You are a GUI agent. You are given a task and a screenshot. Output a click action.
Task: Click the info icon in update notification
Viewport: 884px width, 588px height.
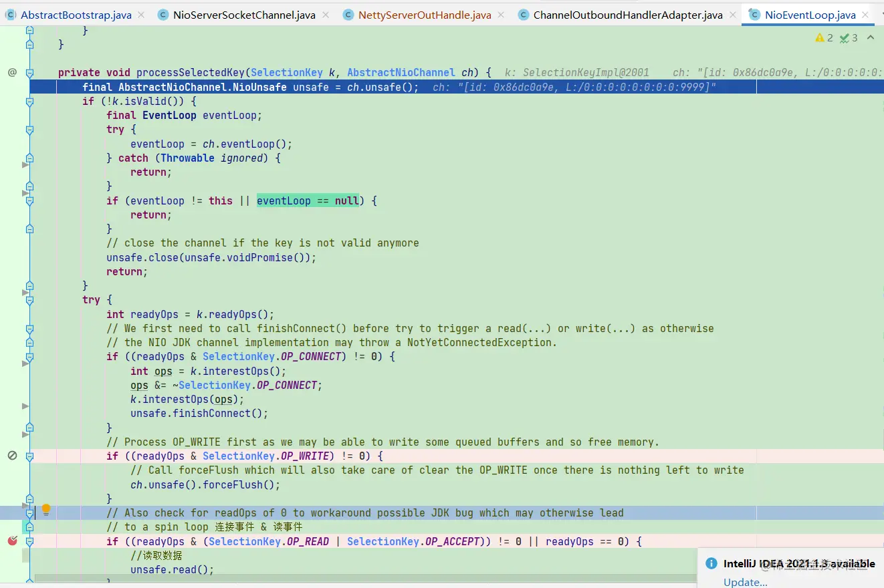click(711, 564)
